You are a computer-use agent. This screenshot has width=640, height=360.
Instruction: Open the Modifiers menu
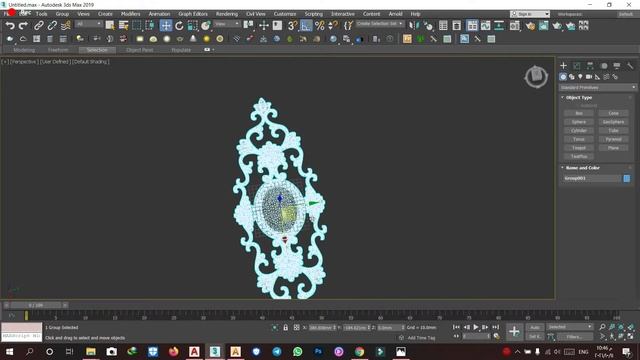tap(131, 14)
